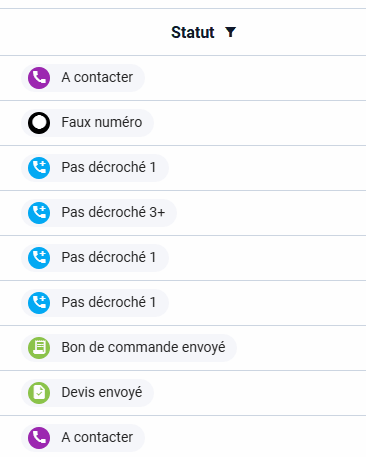Image resolution: width=366 pixels, height=457 pixels.
Task: Click the purple phone icon in the bottom A contacter row
Action: 39,438
